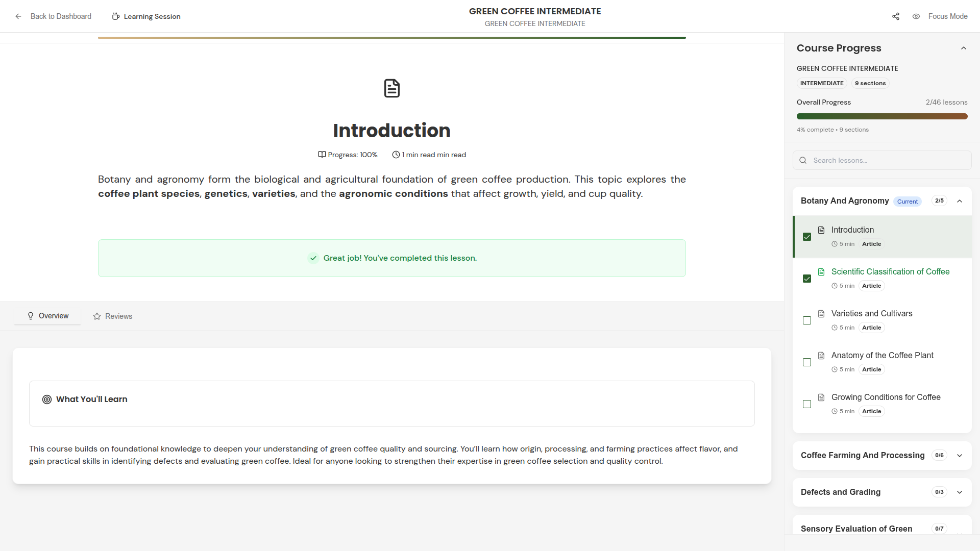Click the 0/3 lesson count badge
The height and width of the screenshot is (551, 980).
(x=939, y=492)
